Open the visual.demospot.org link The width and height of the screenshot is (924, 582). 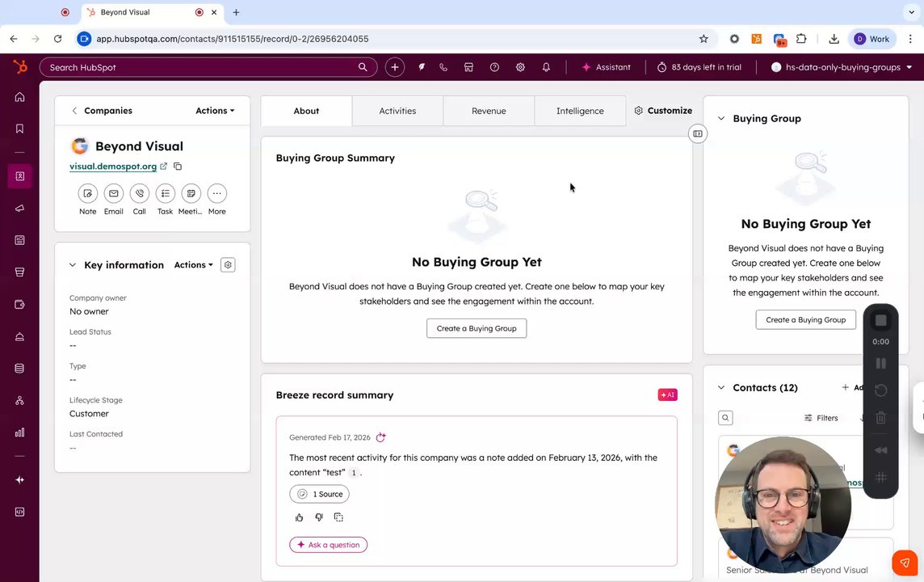pos(113,167)
